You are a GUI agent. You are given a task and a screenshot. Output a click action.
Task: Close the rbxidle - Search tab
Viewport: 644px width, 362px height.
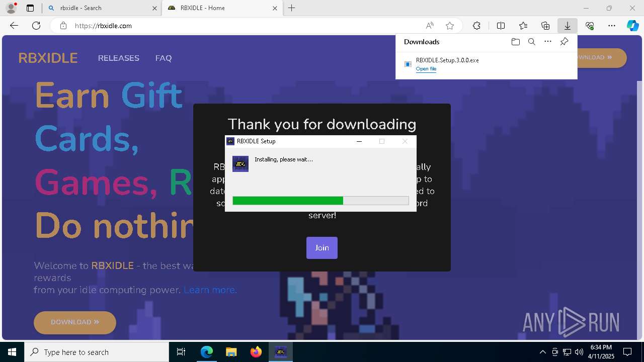pos(154,8)
